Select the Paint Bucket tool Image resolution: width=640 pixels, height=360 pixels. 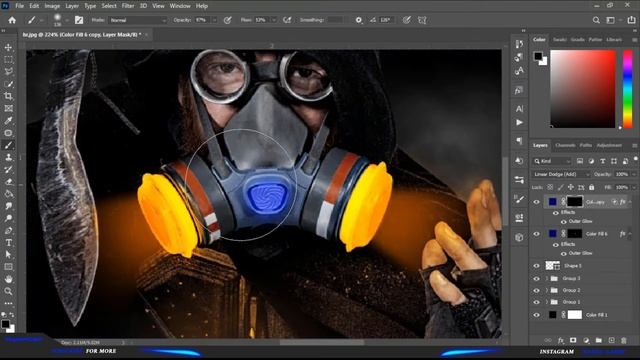[8, 194]
